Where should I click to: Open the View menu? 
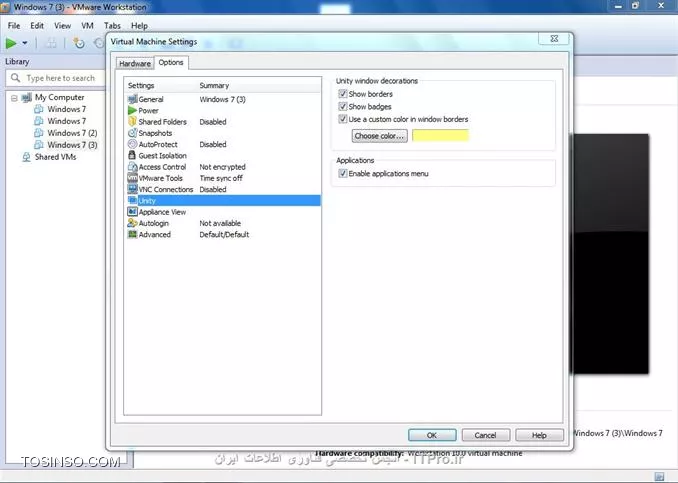tap(62, 26)
